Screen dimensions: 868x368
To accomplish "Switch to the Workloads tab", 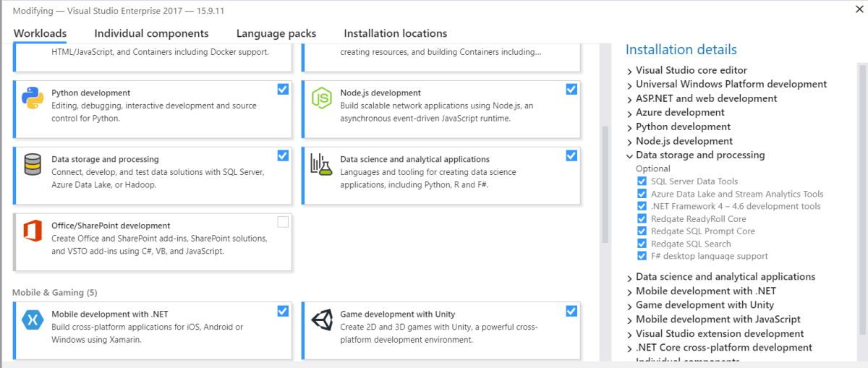I will [40, 33].
